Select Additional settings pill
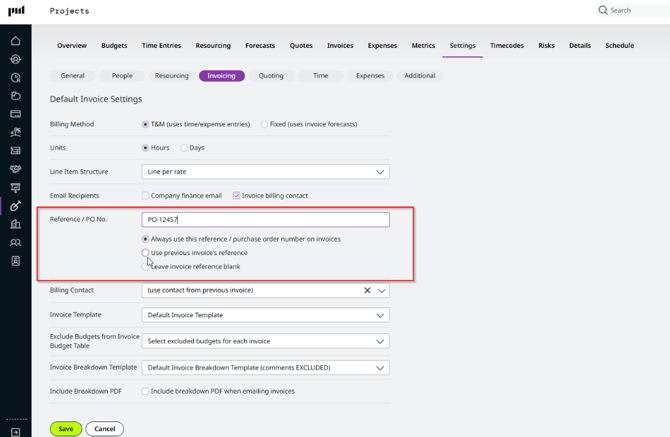This screenshot has height=437, width=670. pyautogui.click(x=420, y=76)
